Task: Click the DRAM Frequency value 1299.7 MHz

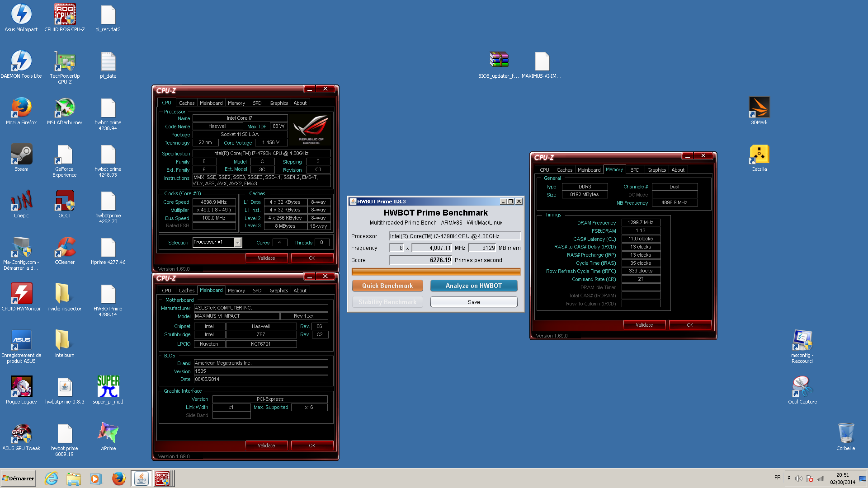Action: [x=641, y=222]
